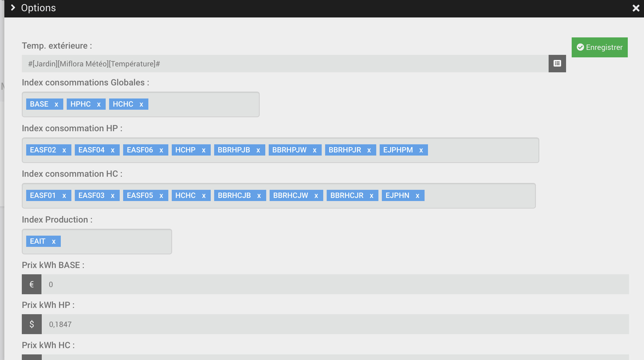Image resolution: width=644 pixels, height=360 pixels.
Task: Click the Enregistrer save button
Action: [599, 47]
